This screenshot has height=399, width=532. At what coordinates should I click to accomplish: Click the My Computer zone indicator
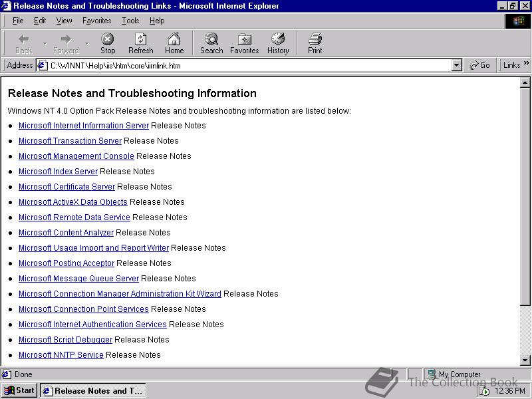454,374
